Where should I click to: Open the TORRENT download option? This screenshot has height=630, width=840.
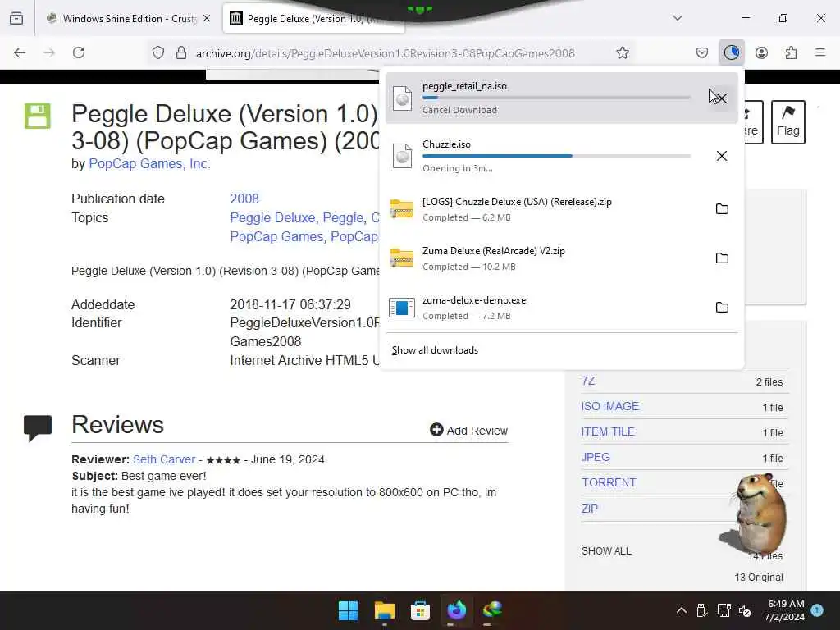click(609, 482)
